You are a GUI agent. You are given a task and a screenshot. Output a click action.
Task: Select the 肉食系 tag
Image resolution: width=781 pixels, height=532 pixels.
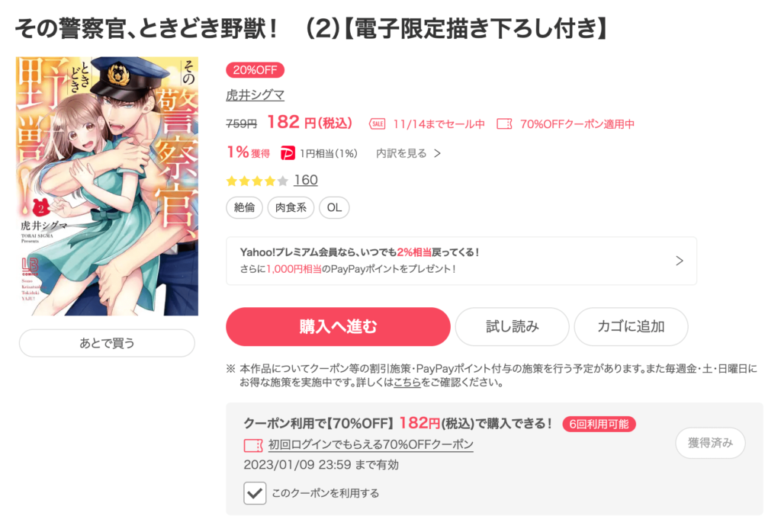tap(291, 207)
